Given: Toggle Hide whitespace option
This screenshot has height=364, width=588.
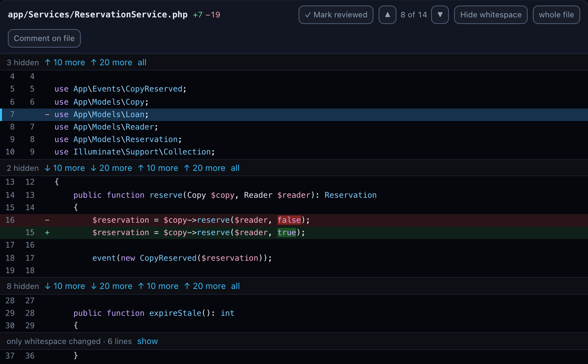Looking at the screenshot, I should [x=491, y=15].
